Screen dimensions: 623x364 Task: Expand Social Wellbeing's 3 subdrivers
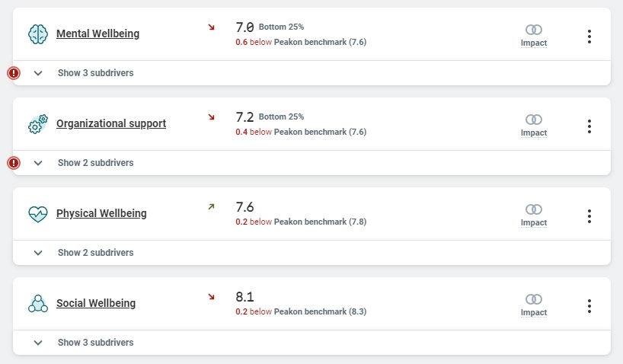tap(95, 343)
